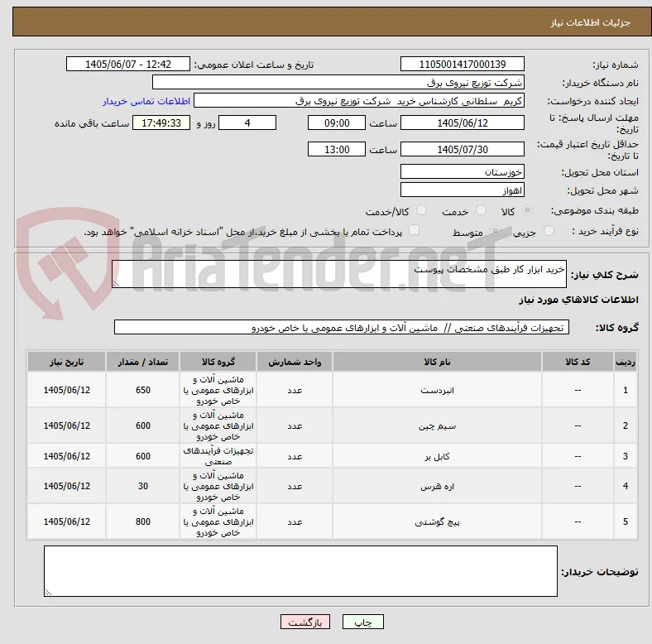Click the گروه کالا column header in table
The height and width of the screenshot is (644, 652).
[218, 362]
